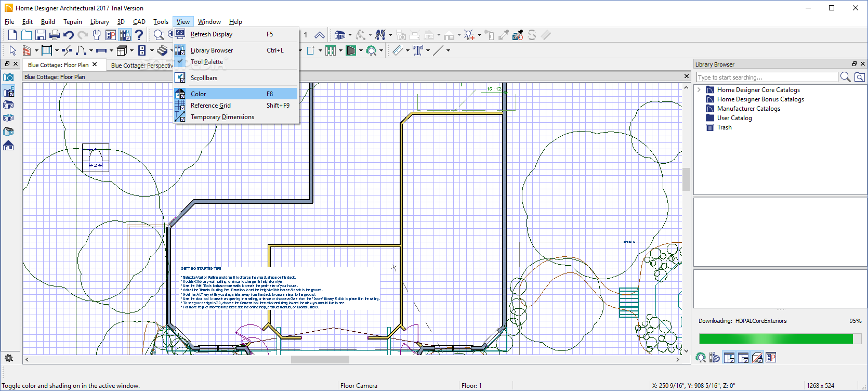Open Text tools dropdown arrow
Viewport: 868px width, 391px height.
(428, 50)
